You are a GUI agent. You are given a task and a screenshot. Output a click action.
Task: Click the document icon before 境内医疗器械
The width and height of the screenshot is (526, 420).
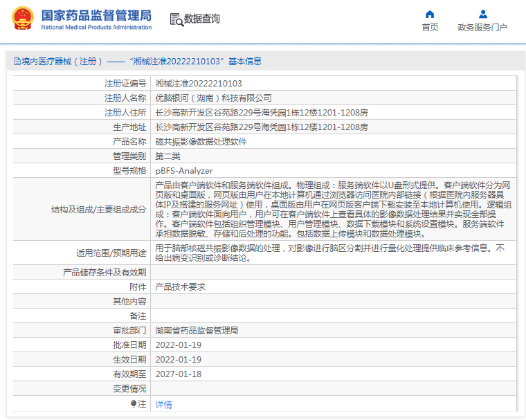17,61
